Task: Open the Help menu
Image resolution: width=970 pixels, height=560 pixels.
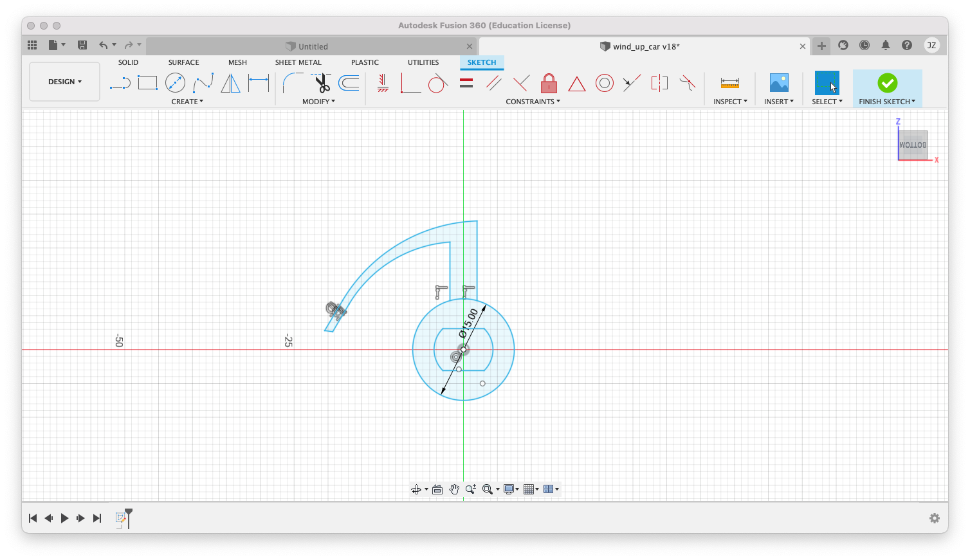Action: click(907, 45)
